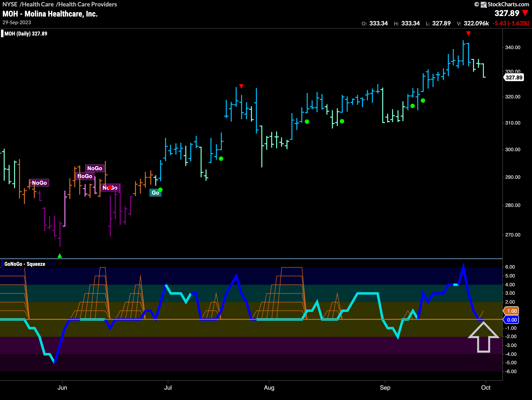
Task: Click the 340.00 price axis label
Action: coord(513,47)
